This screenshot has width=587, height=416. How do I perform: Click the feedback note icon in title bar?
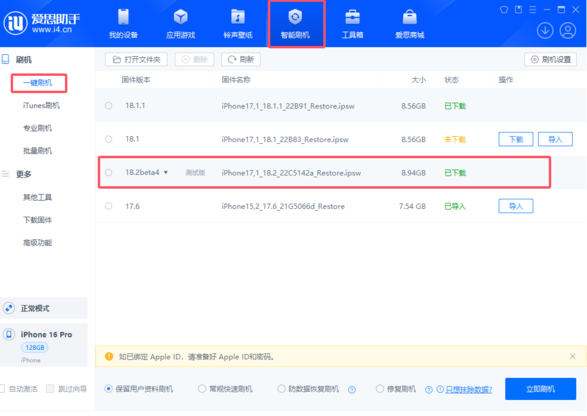click(x=518, y=10)
